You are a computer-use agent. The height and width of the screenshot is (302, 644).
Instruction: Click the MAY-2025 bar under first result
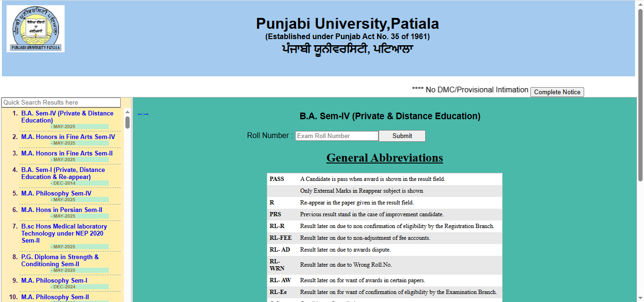(x=88, y=126)
